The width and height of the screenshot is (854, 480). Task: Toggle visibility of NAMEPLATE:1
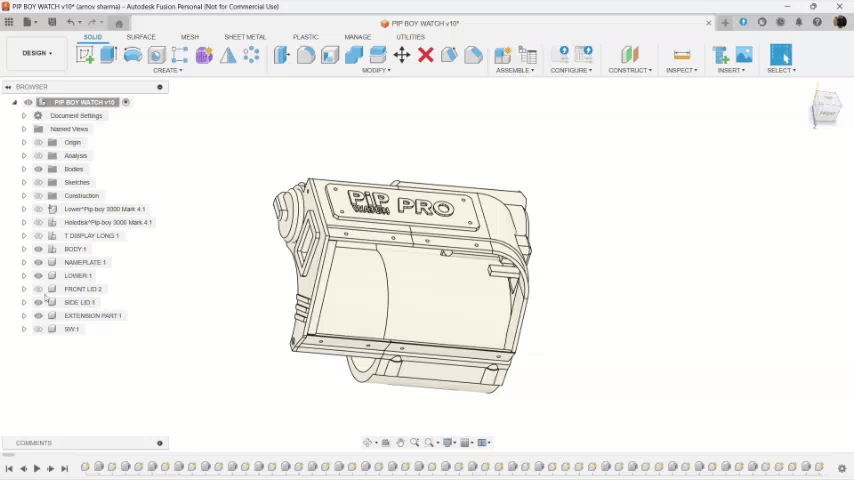click(38, 262)
